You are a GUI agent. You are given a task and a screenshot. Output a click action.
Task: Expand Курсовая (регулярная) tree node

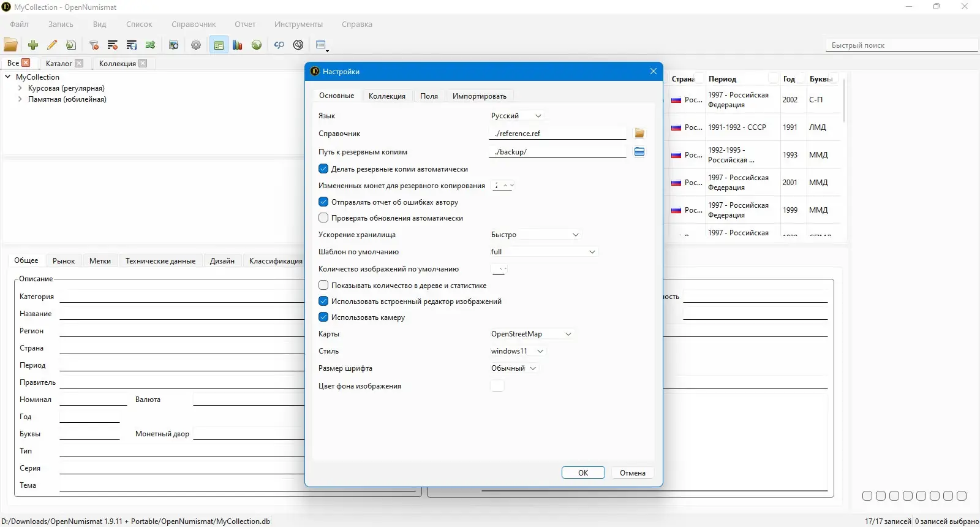click(20, 88)
